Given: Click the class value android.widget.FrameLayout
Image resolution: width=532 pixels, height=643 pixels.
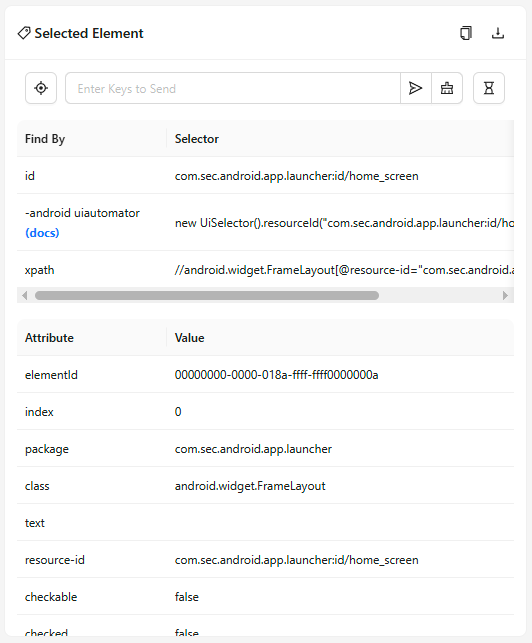Looking at the screenshot, I should tap(250, 486).
